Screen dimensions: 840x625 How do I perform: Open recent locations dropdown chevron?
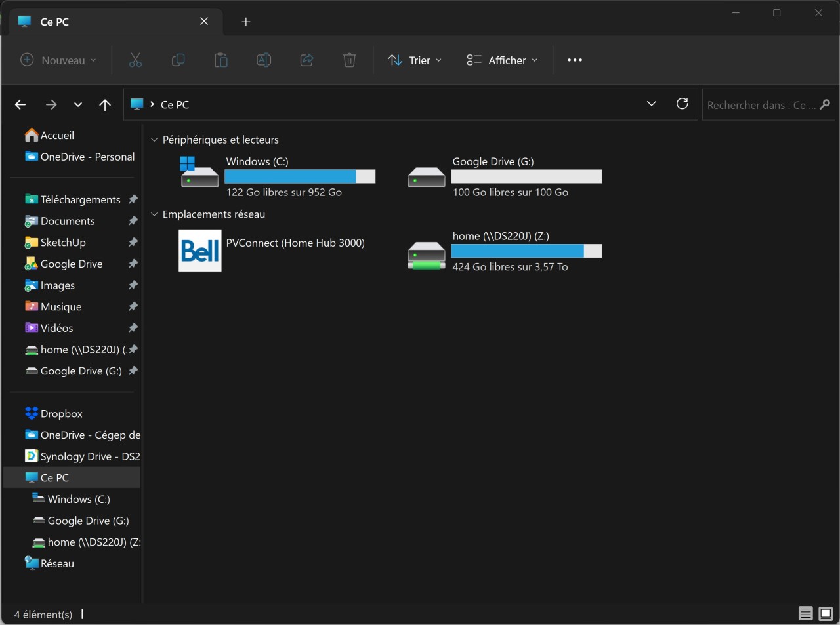[78, 104]
